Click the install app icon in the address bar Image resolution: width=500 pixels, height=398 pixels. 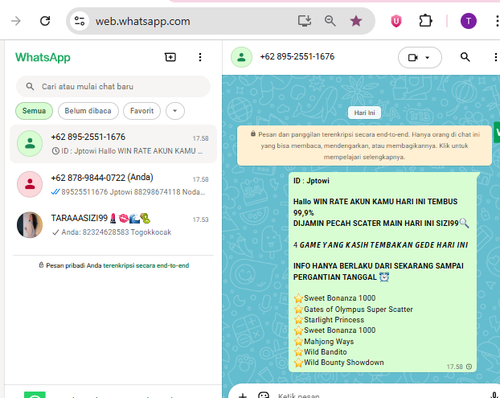point(304,21)
